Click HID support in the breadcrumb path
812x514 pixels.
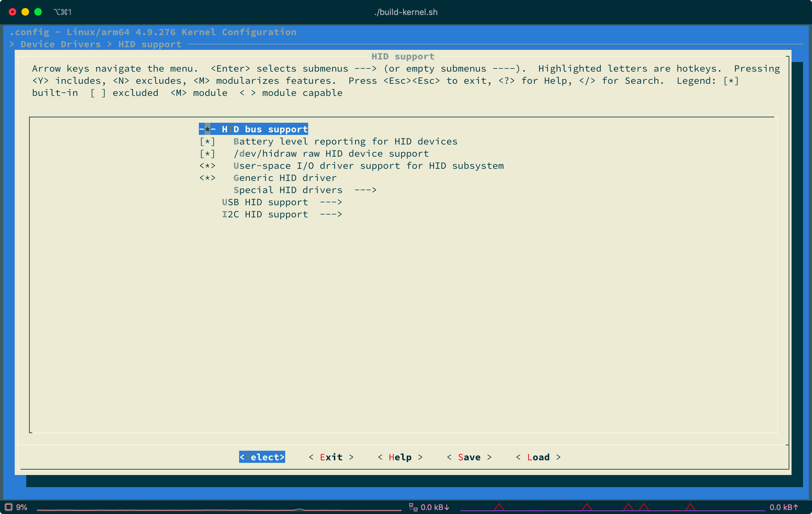pyautogui.click(x=149, y=44)
